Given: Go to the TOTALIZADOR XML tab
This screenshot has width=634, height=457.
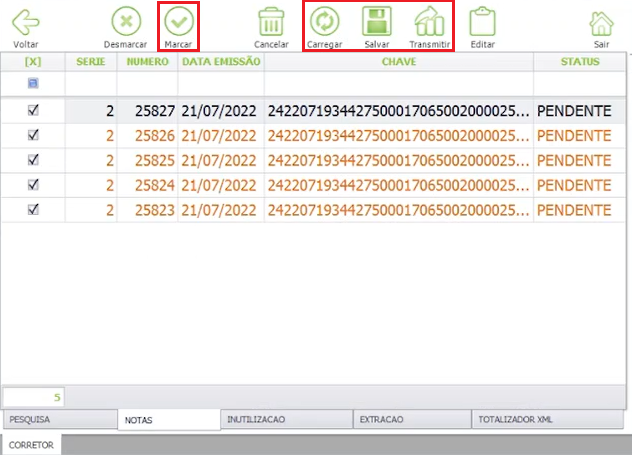Looking at the screenshot, I should 548,419.
